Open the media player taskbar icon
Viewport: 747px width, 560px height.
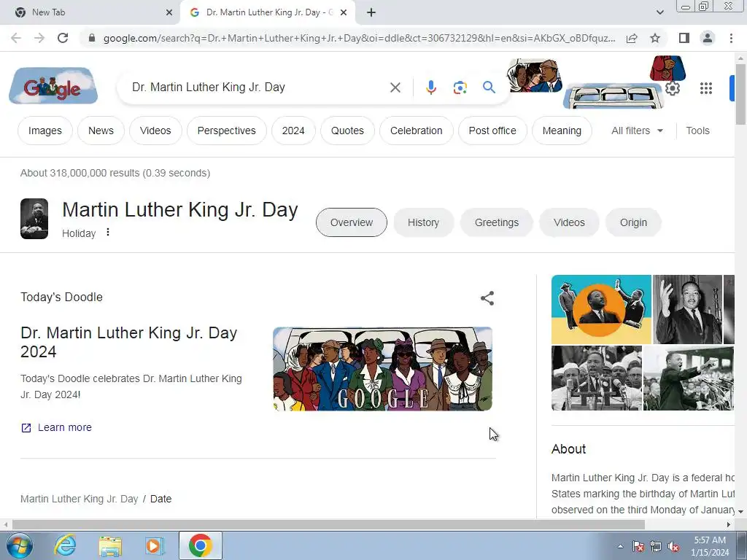[x=155, y=545]
